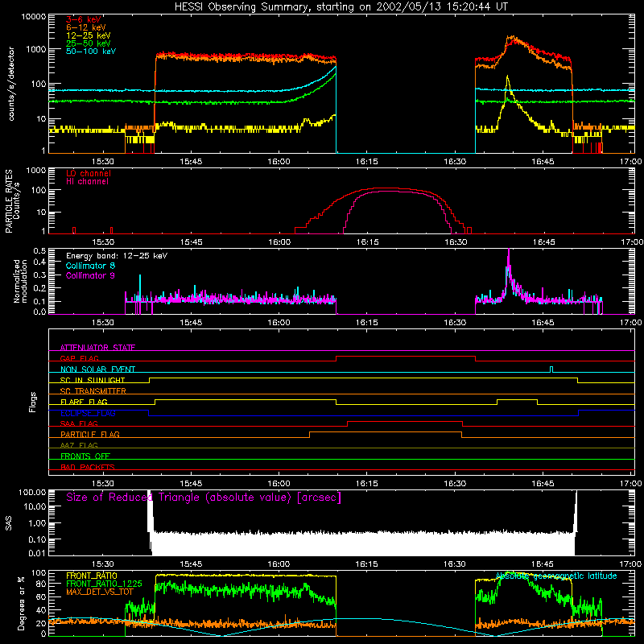Select the 3-6 keV legend label
This screenshot has height=644, width=644.
pos(84,19)
